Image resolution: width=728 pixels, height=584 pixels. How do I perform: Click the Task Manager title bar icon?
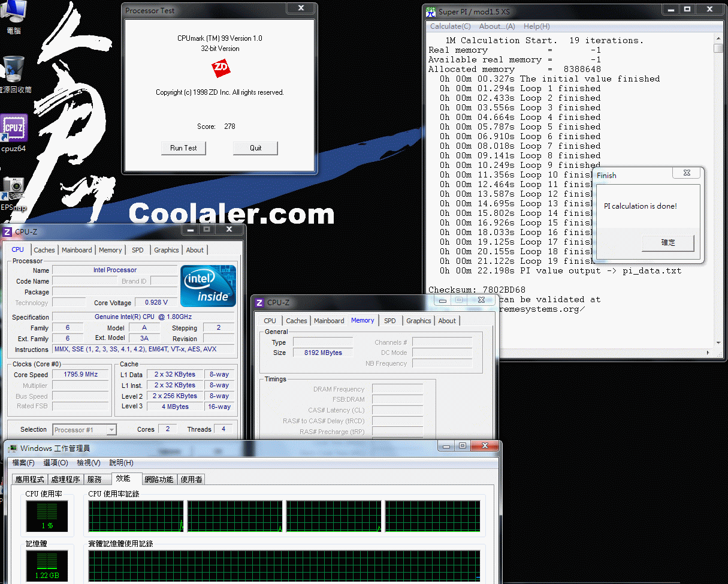[13, 448]
